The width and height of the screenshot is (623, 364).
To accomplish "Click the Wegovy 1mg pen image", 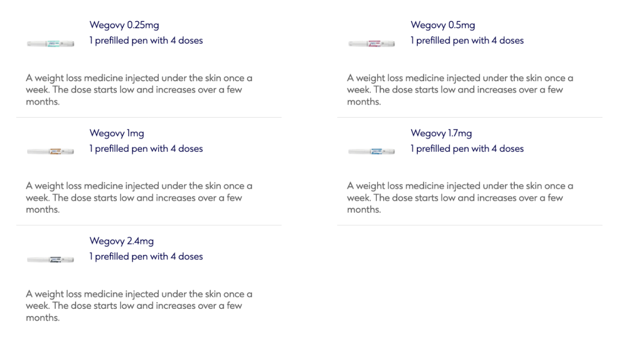I will (50, 151).
